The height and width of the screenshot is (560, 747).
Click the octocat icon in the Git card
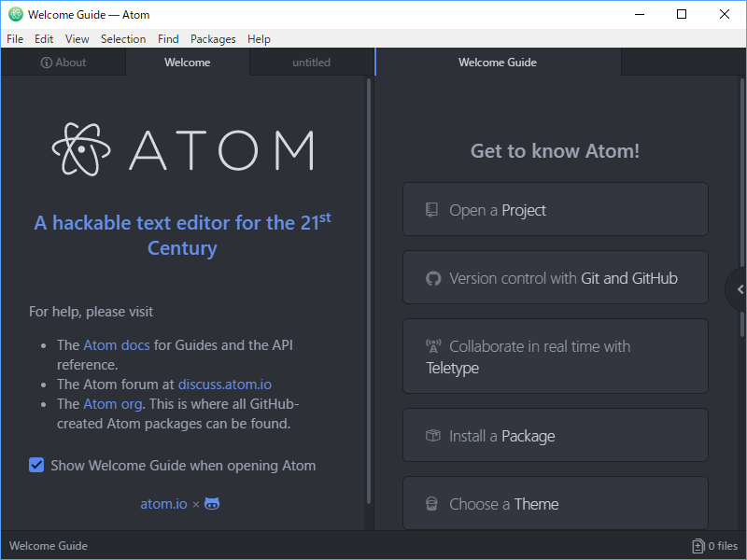431,277
